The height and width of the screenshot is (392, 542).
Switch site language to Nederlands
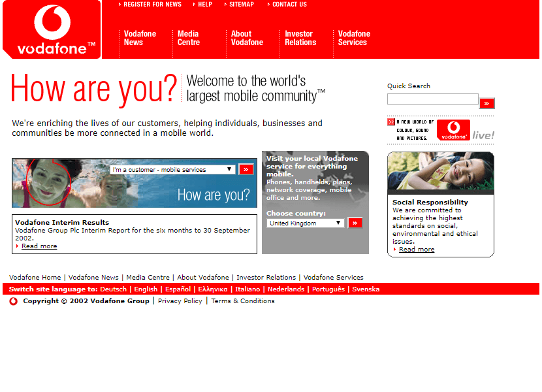(286, 289)
